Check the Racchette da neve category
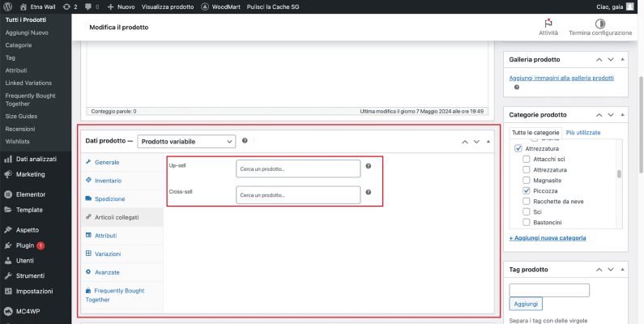 (x=526, y=201)
